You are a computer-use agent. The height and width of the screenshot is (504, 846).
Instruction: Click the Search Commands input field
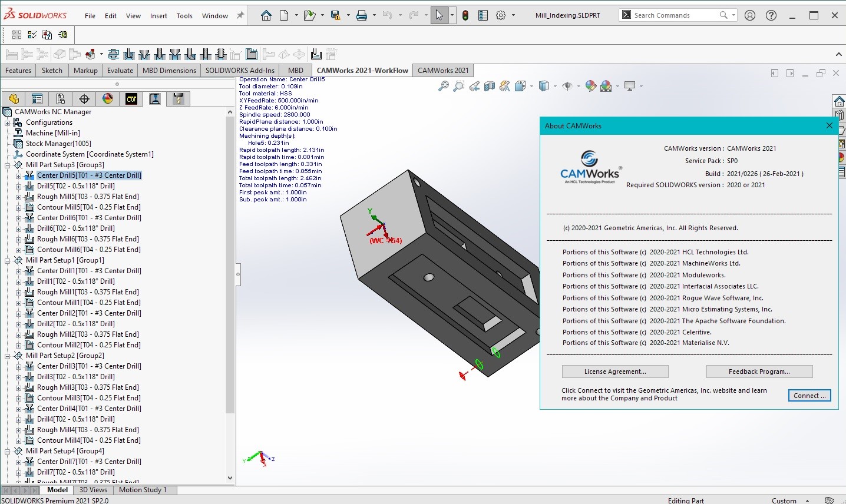pos(675,15)
